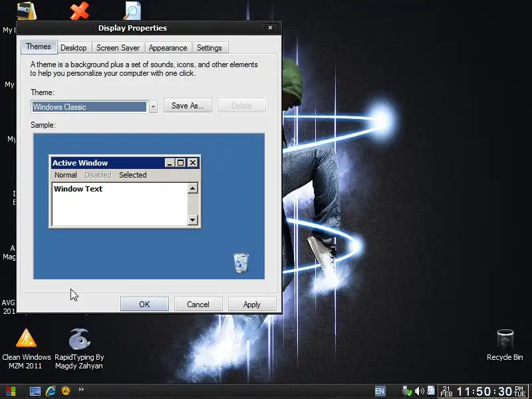Screen dimensions: 532x399
Task: Select the magnifier document desktop icon
Action: 132,11
